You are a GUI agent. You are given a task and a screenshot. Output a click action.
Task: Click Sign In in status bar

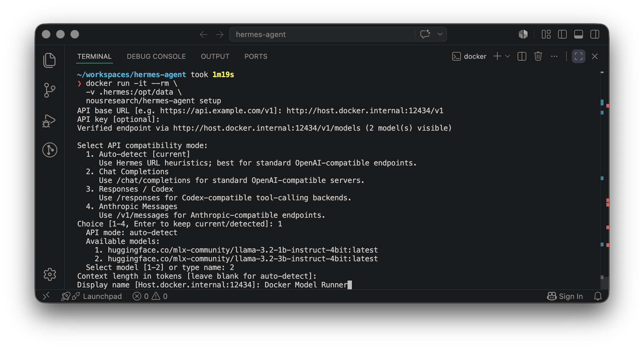565,296
